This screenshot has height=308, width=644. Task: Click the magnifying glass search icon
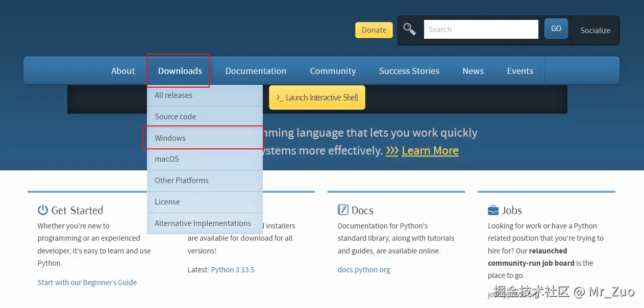pos(409,29)
